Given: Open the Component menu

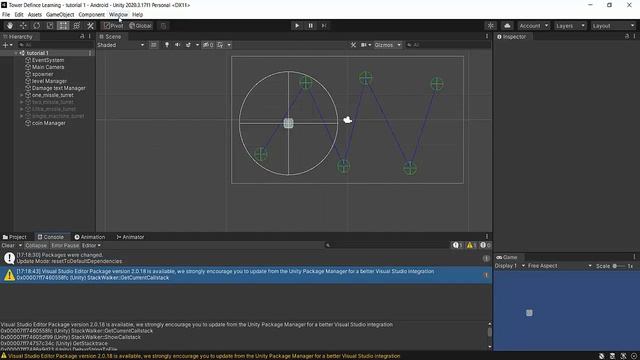Looking at the screenshot, I should [x=91, y=14].
